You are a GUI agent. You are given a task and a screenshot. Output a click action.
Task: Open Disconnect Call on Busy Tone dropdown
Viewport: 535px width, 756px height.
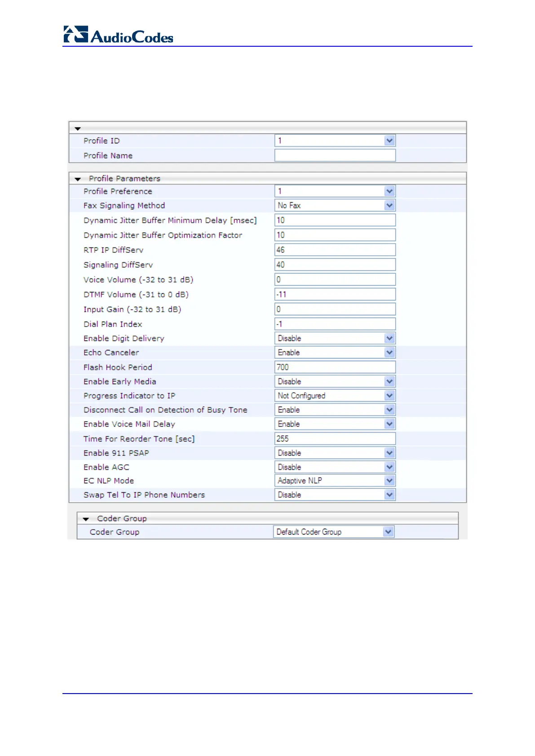[335, 410]
